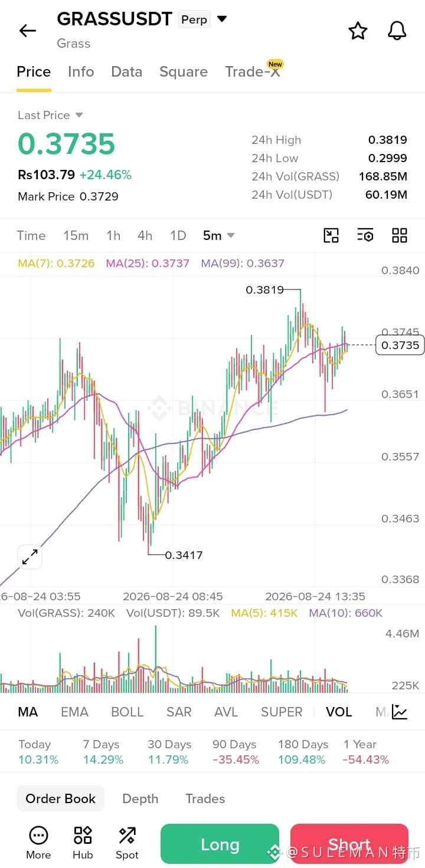Toggle the EMA indicator
The width and height of the screenshot is (425, 868).
click(x=74, y=712)
